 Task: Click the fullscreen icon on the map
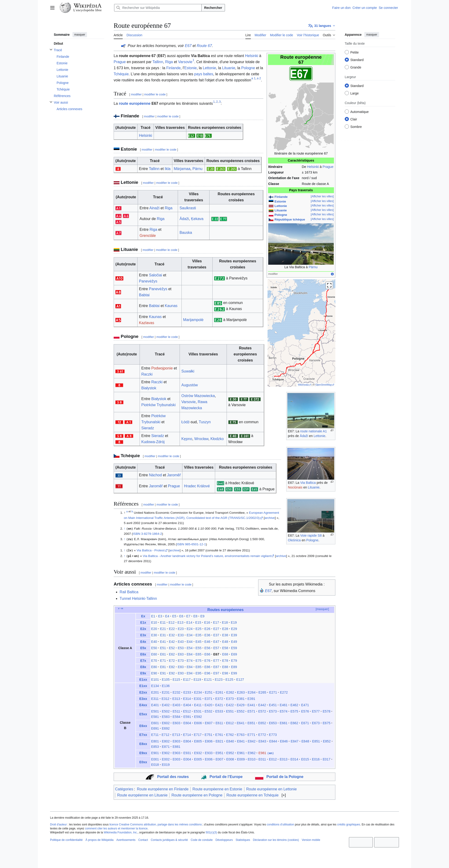click(x=329, y=285)
